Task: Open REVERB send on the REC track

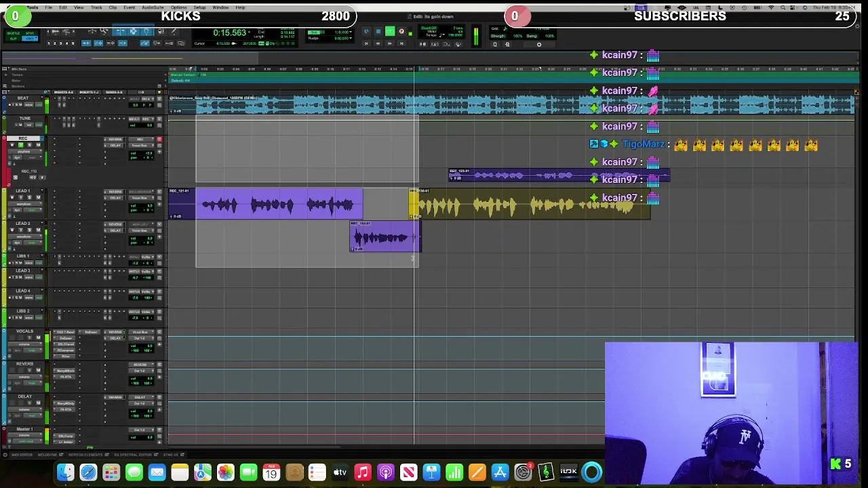Action: tap(115, 140)
